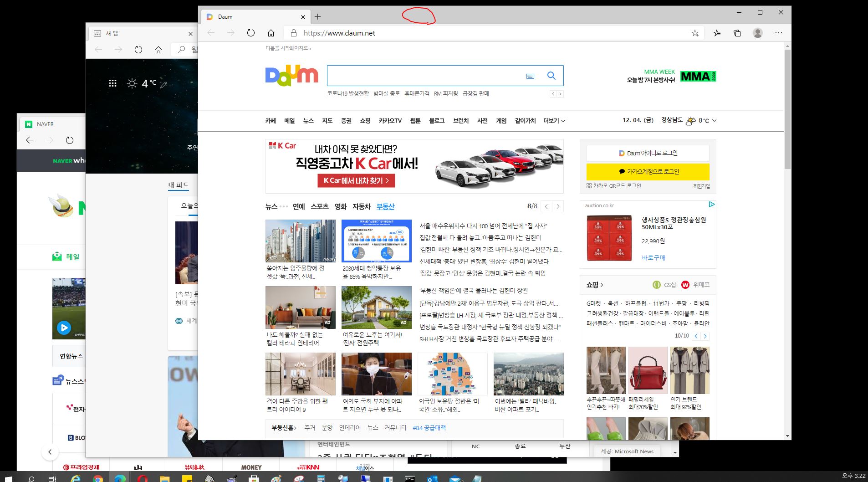Screen dimensions: 868x482
Task: Open 부동산홈 section link
Action: [x=284, y=428]
